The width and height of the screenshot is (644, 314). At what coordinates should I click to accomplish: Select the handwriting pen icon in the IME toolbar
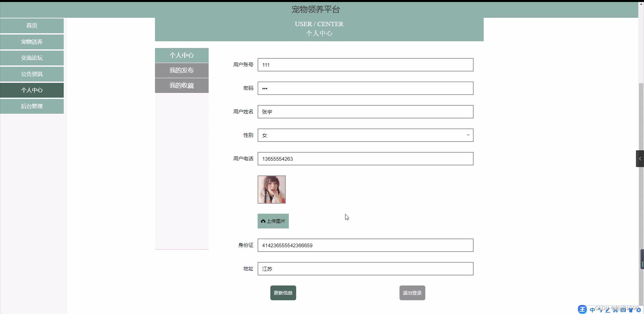[608, 310]
